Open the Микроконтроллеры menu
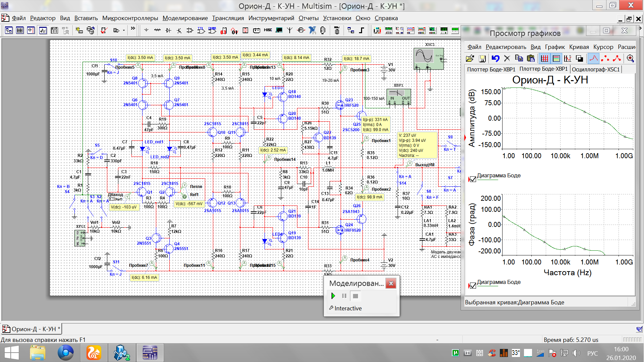The width and height of the screenshot is (644, 362). (130, 18)
